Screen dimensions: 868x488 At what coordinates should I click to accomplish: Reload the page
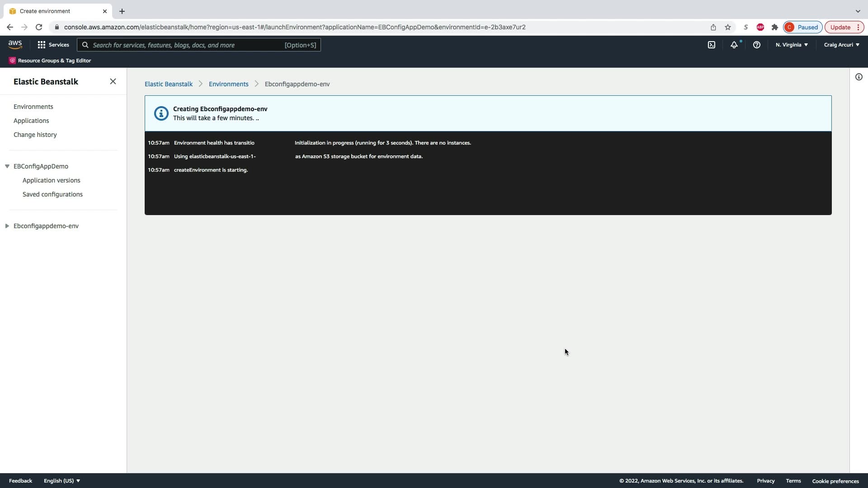point(39,27)
